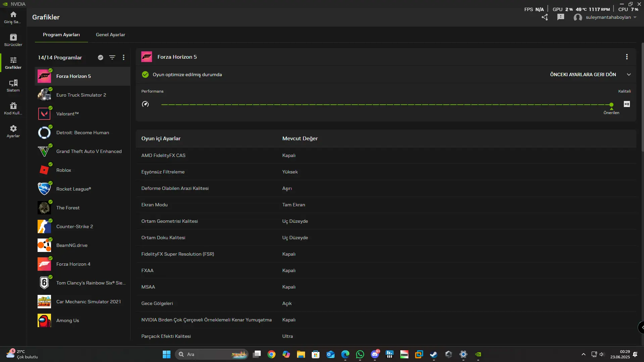The height and width of the screenshot is (362, 644).
Task: Select Forza Horizon 5 in the programs list
Action: coord(83,76)
